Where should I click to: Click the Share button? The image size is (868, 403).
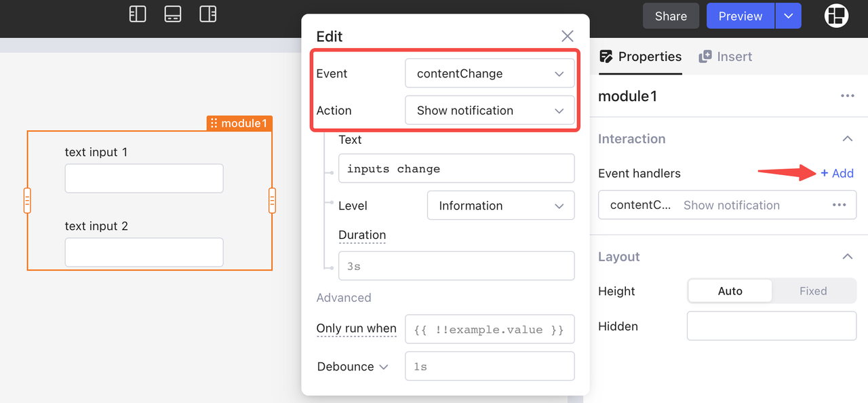671,16
